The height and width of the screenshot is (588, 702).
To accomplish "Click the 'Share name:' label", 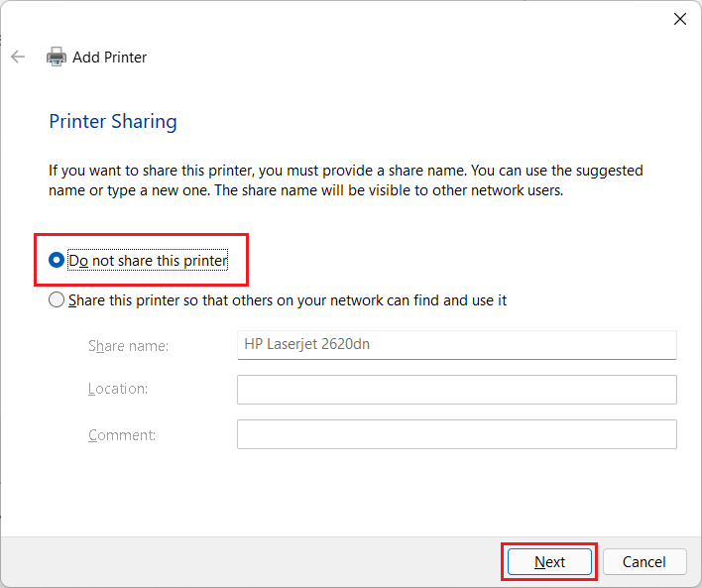I will point(128,346).
